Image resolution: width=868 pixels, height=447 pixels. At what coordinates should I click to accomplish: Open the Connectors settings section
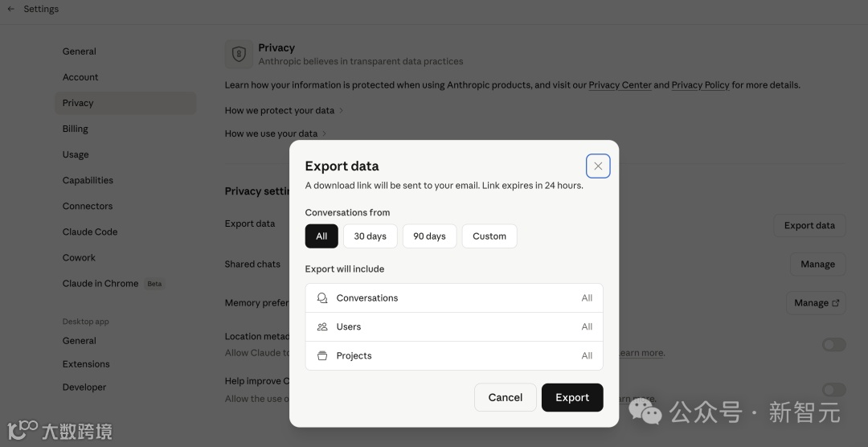tap(88, 206)
